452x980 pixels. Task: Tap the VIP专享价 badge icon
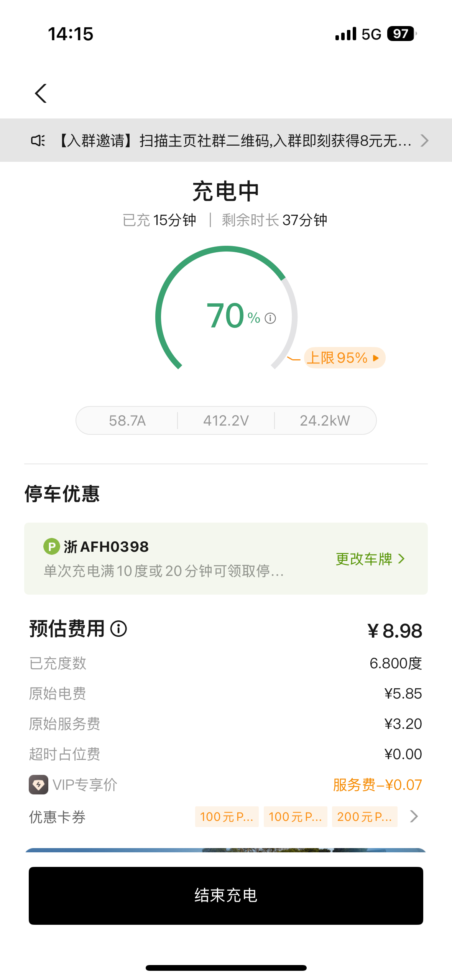coord(38,784)
